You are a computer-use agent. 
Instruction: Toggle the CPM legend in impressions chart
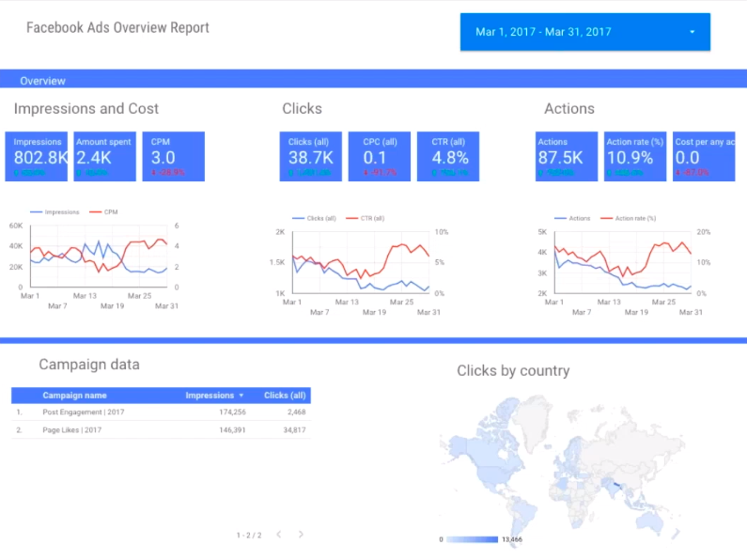click(x=103, y=212)
